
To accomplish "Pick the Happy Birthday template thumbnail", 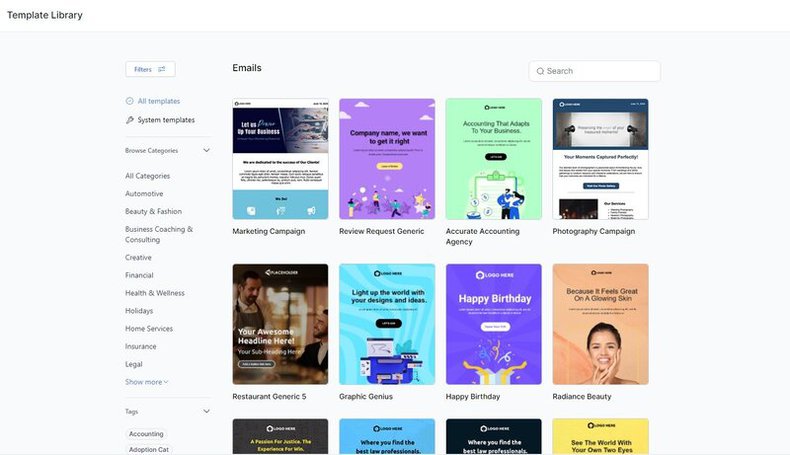I will pyautogui.click(x=493, y=324).
